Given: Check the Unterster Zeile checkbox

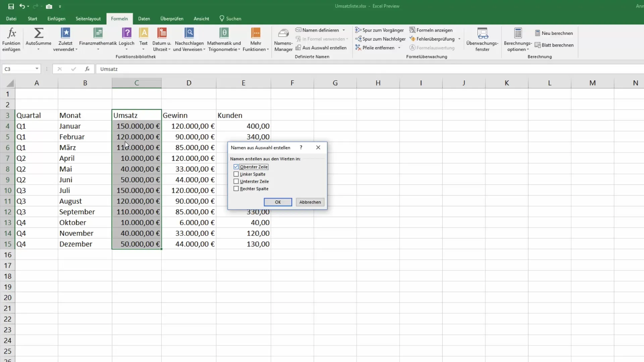Looking at the screenshot, I should point(236,181).
